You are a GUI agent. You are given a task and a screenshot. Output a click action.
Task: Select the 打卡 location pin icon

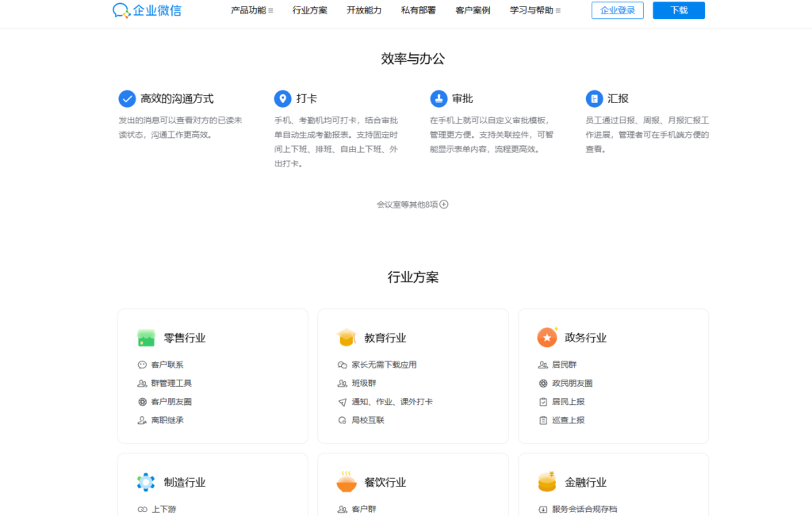tap(283, 98)
